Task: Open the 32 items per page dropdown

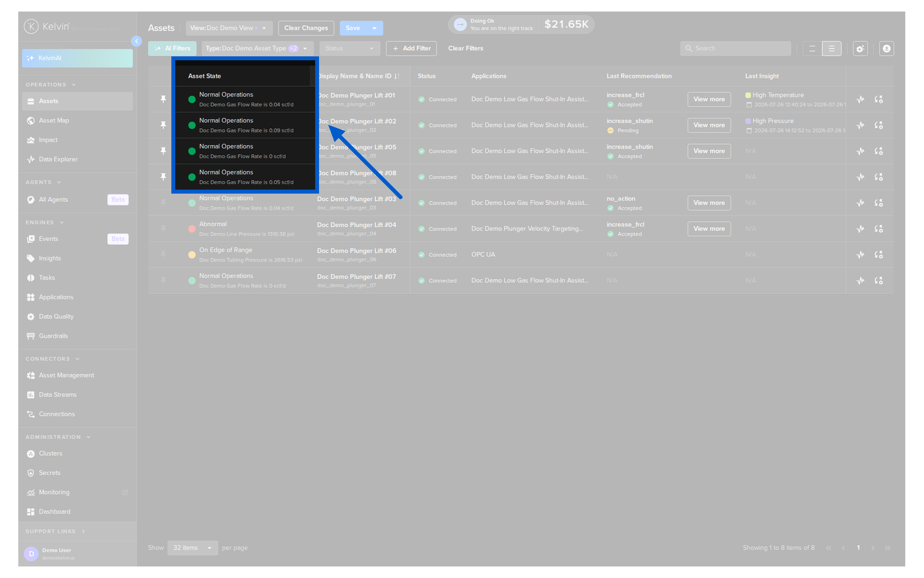Action: click(192, 548)
